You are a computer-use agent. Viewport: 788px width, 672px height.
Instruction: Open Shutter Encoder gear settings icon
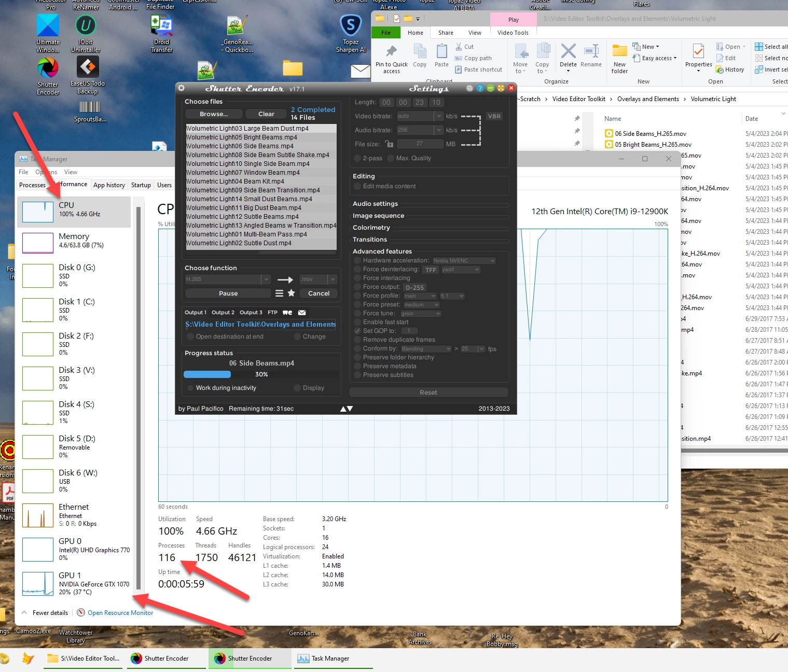point(182,88)
